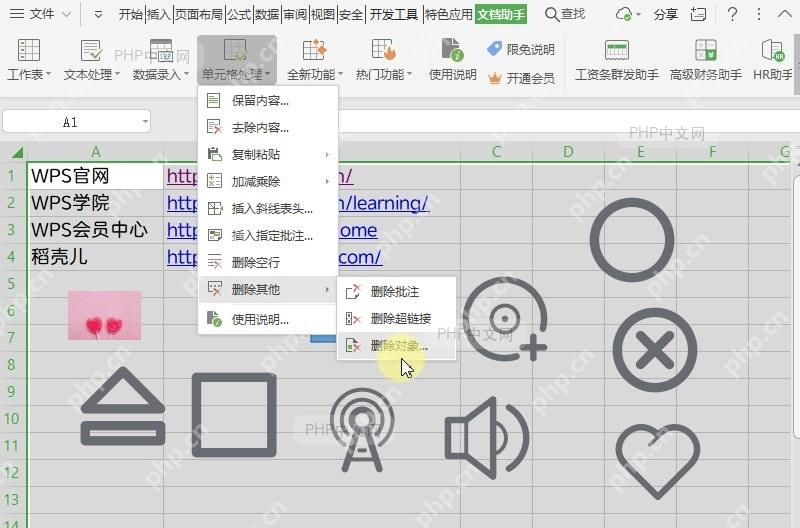Select the pink lollipop image
Screen dimensions: 800x528
[105, 315]
